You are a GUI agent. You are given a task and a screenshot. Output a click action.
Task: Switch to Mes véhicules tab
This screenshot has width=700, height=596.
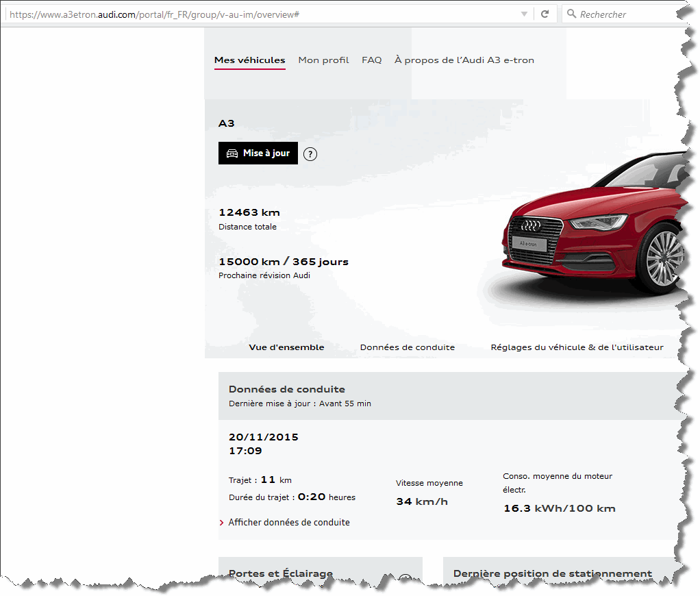tap(249, 60)
